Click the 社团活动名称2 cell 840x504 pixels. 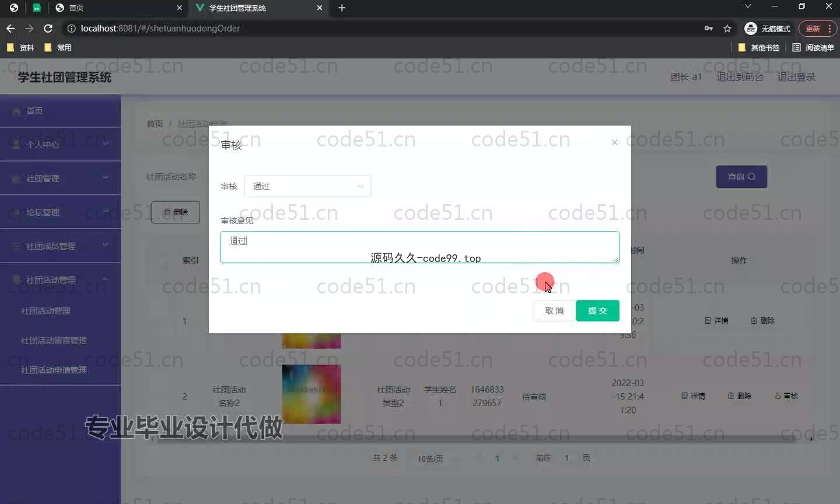click(x=229, y=396)
